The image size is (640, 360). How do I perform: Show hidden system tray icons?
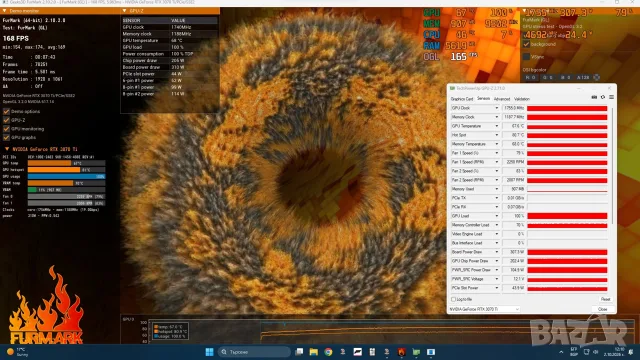(x=561, y=352)
